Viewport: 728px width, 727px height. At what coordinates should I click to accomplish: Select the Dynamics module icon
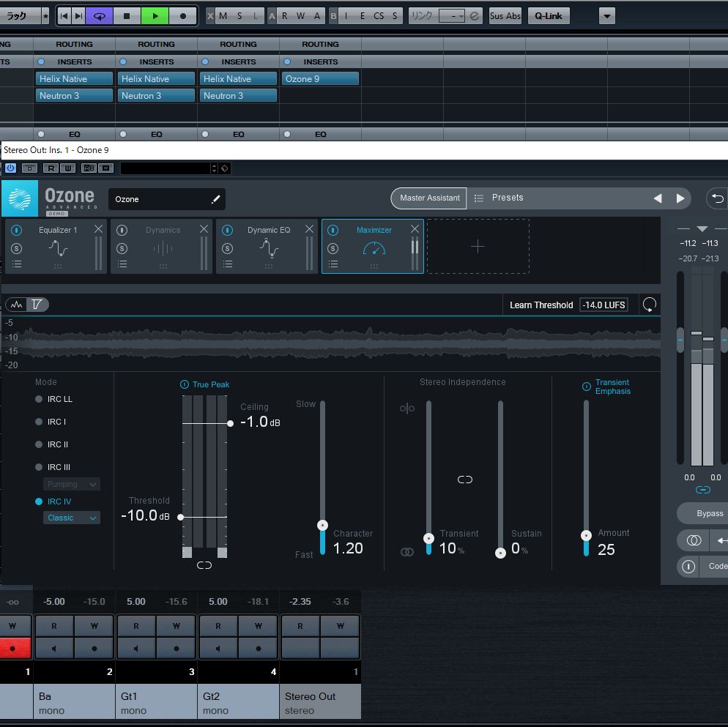[163, 250]
